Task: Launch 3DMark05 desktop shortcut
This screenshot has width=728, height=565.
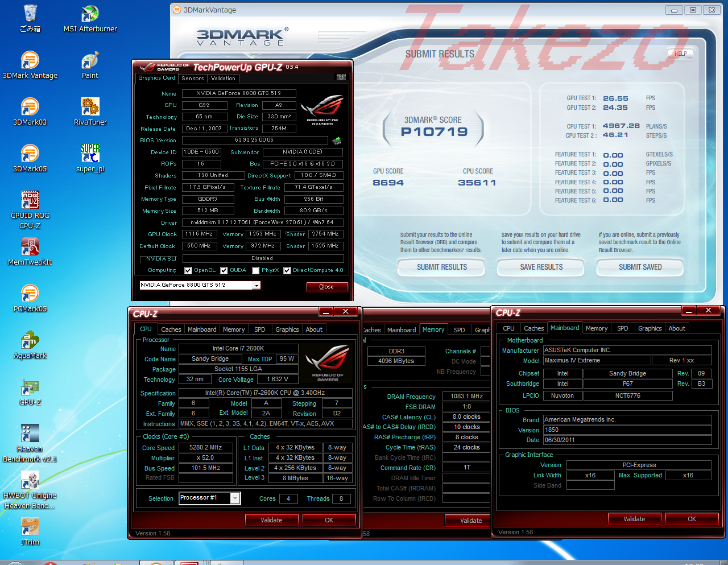Action: point(30,158)
